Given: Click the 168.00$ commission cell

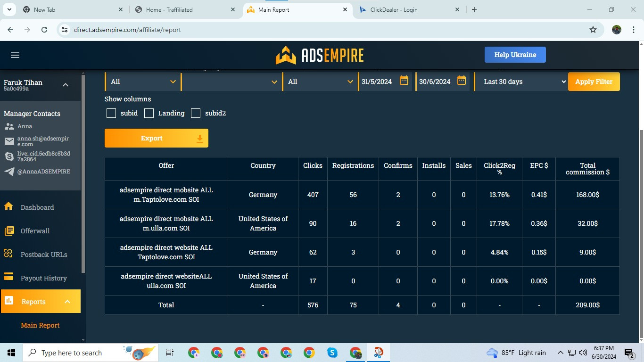Looking at the screenshot, I should (x=587, y=195).
